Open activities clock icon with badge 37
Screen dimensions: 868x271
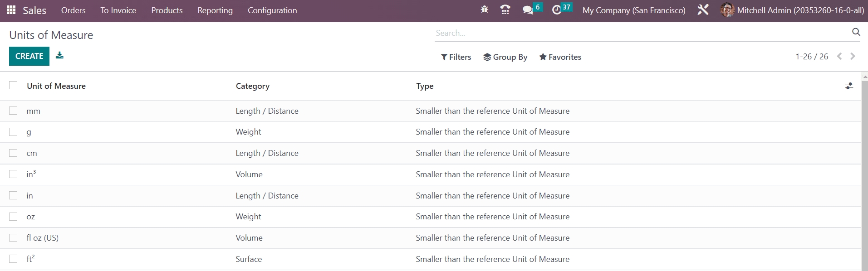coord(557,10)
